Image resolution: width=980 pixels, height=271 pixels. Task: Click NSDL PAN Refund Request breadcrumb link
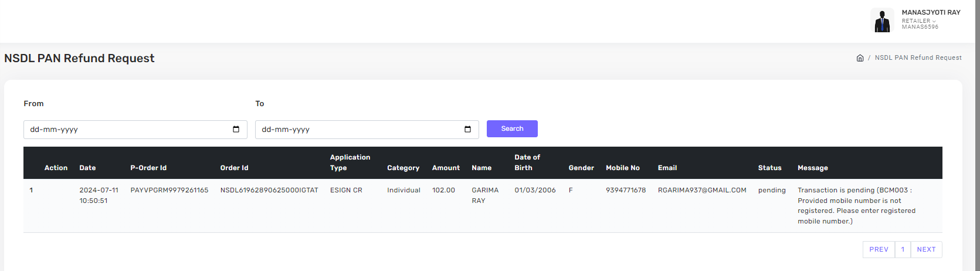pyautogui.click(x=918, y=58)
